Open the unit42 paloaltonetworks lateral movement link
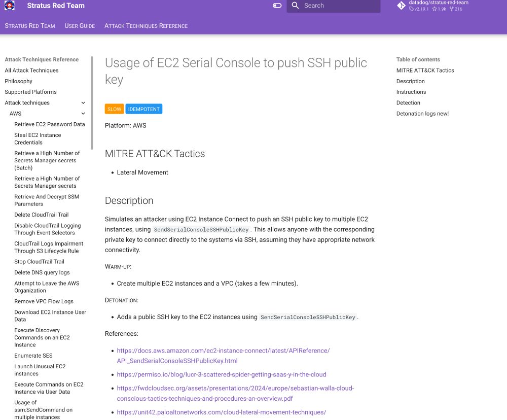 tap(222, 412)
